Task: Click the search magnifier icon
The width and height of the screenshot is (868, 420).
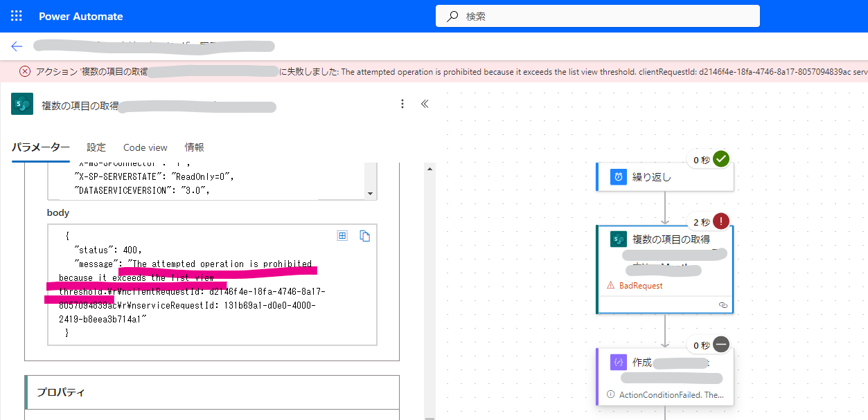Action: tap(452, 16)
